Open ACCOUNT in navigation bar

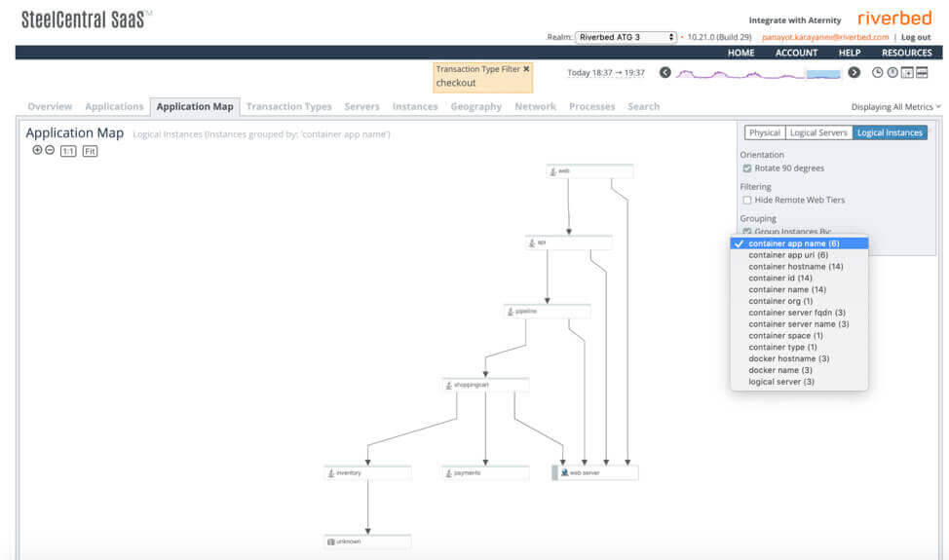(796, 53)
